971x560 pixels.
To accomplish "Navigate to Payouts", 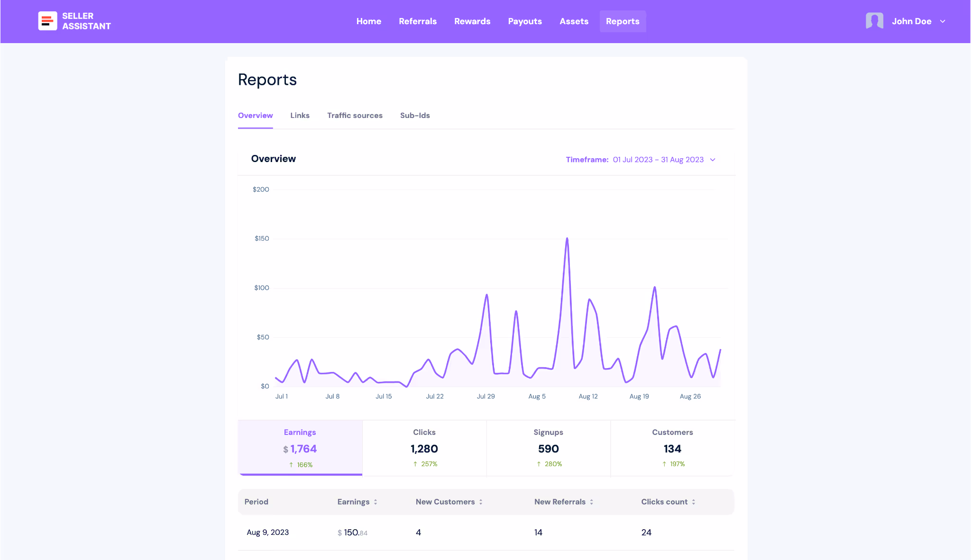I will [524, 21].
